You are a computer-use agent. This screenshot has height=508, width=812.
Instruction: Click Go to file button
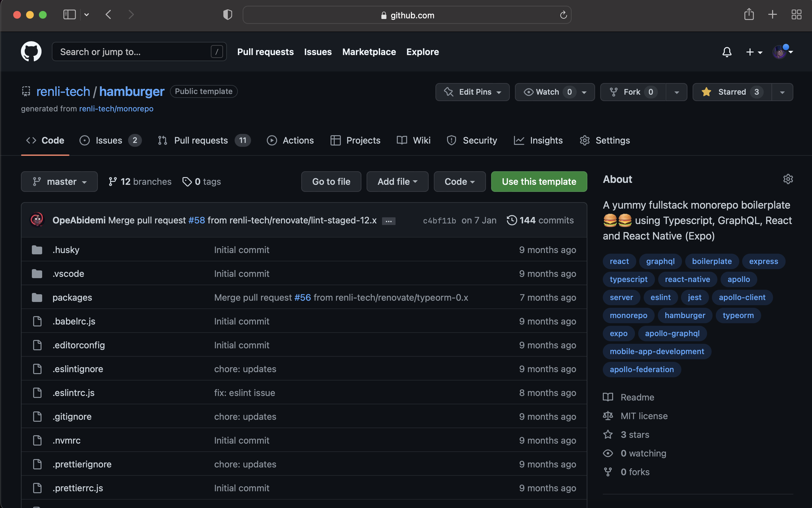[x=331, y=182]
